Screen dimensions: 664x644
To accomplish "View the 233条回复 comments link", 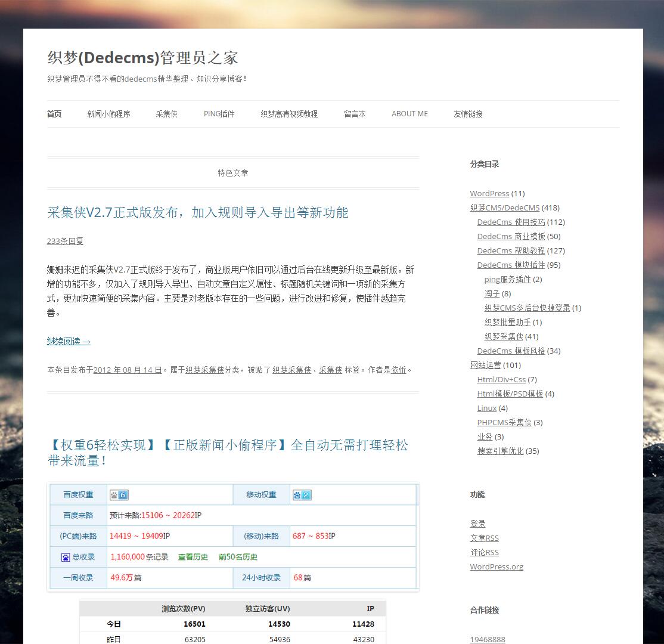I will click(x=65, y=241).
